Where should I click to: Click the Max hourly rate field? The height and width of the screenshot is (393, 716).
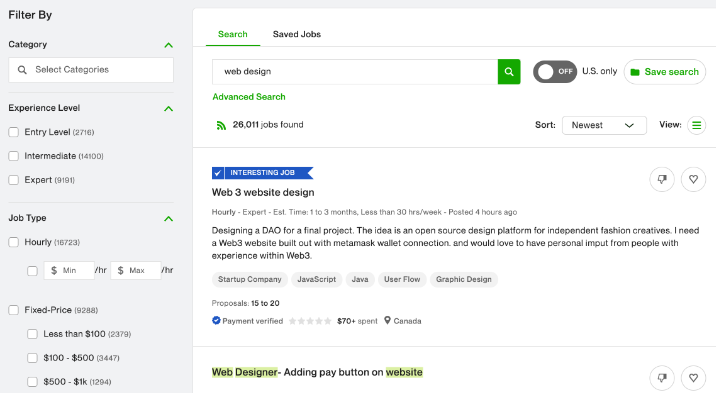[136, 270]
